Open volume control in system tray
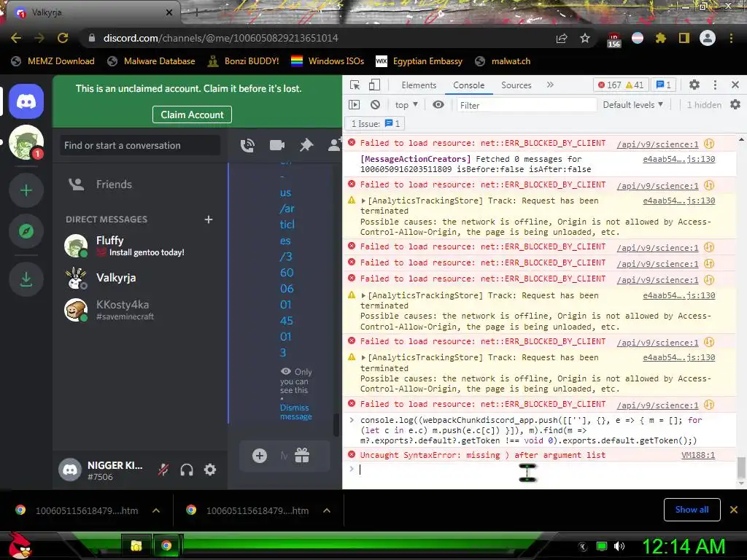 tap(619, 546)
